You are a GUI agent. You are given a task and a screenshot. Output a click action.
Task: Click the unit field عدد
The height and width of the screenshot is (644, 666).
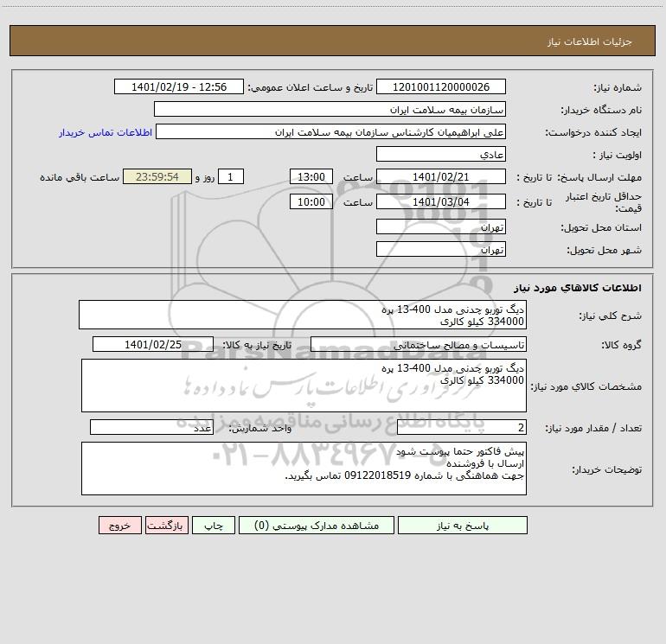[151, 427]
